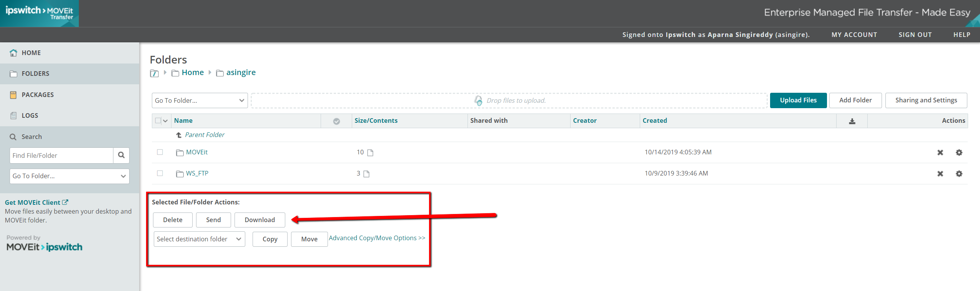The width and height of the screenshot is (980, 291).
Task: Click the Folders icon in sidebar
Action: [x=13, y=74]
